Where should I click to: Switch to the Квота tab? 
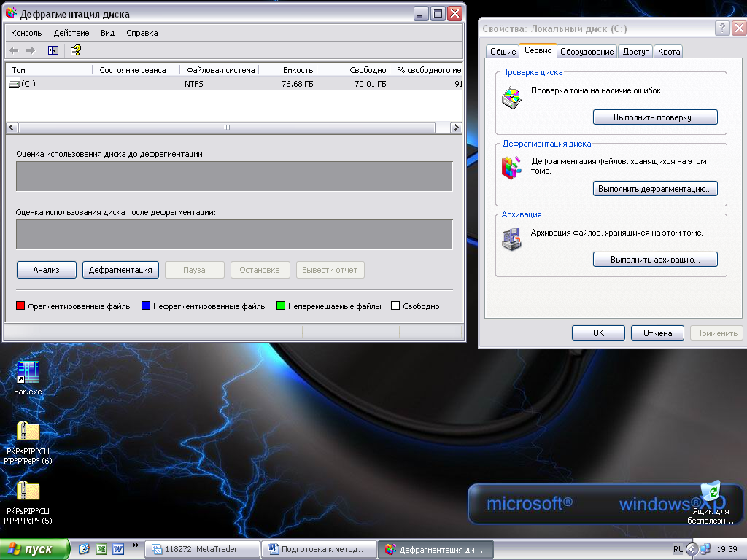pyautogui.click(x=669, y=52)
